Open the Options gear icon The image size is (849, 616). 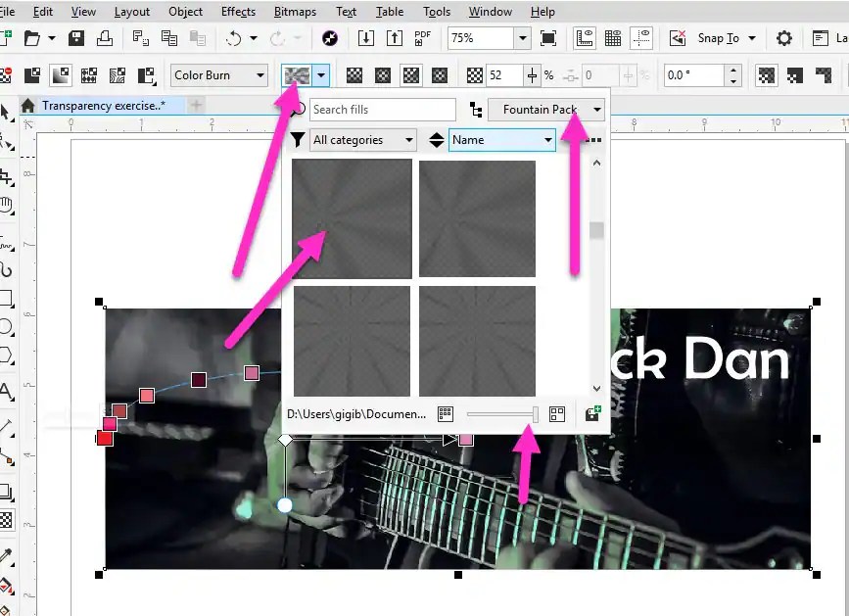(783, 37)
